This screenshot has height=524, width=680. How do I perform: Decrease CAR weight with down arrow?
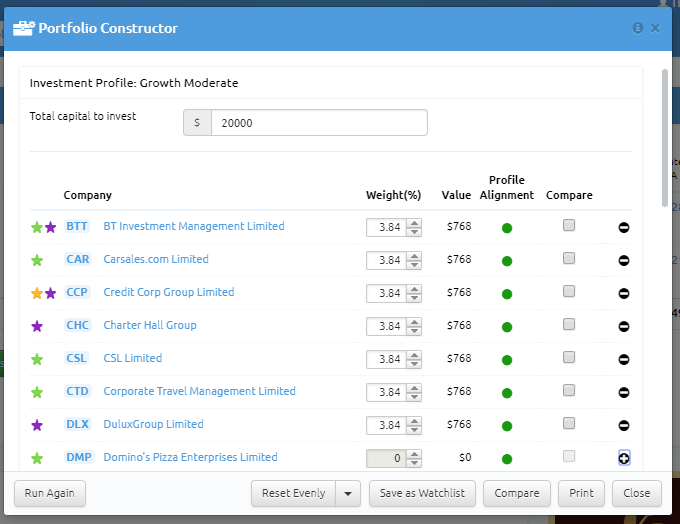414,265
